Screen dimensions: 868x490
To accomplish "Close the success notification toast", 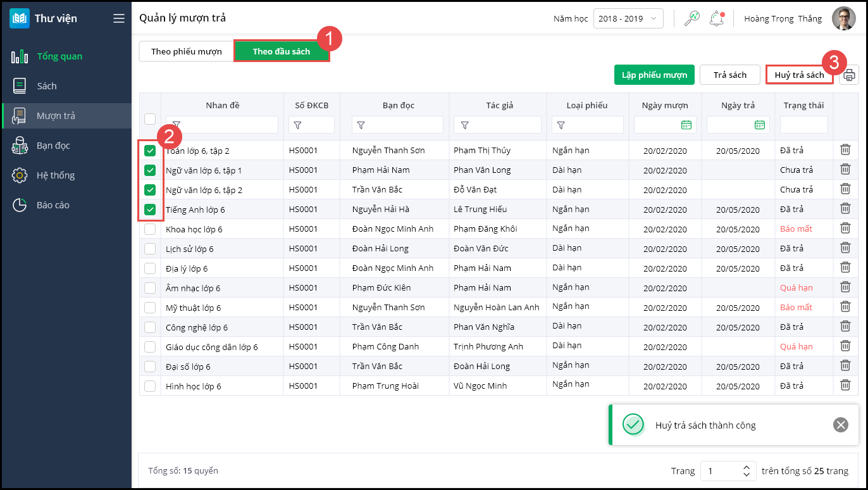I will 840,425.
